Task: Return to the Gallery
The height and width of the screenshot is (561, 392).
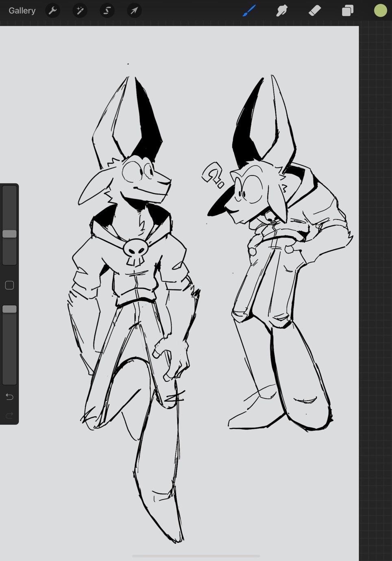Action: (22, 11)
